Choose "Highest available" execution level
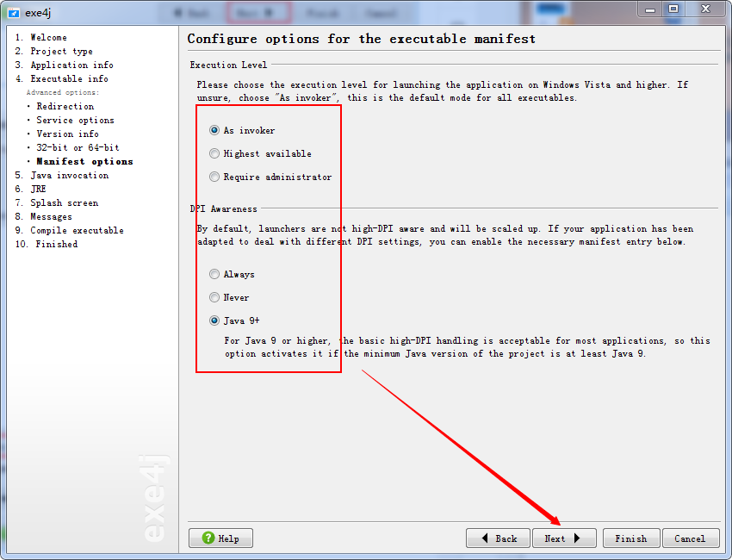The width and height of the screenshot is (732, 560). click(213, 153)
